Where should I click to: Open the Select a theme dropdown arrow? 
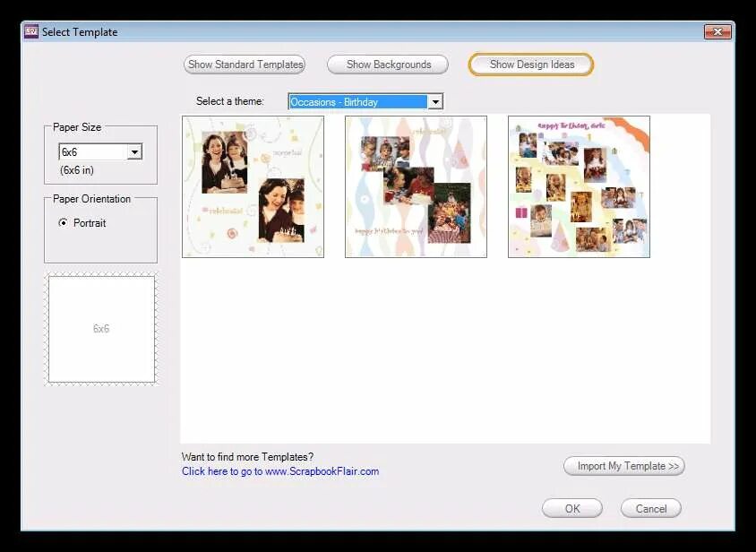[x=435, y=102]
